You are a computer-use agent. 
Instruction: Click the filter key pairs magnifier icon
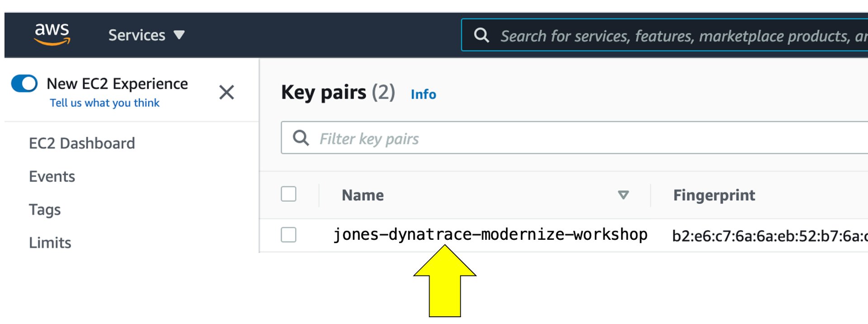click(301, 138)
